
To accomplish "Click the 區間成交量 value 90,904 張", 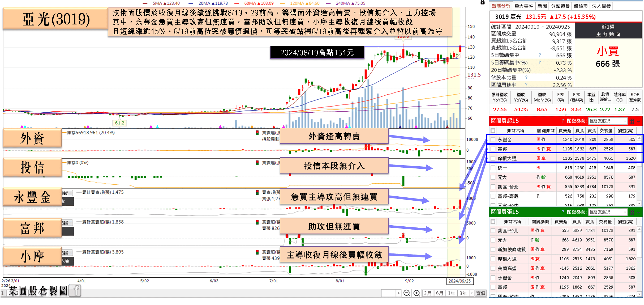I will pyautogui.click(x=560, y=34).
